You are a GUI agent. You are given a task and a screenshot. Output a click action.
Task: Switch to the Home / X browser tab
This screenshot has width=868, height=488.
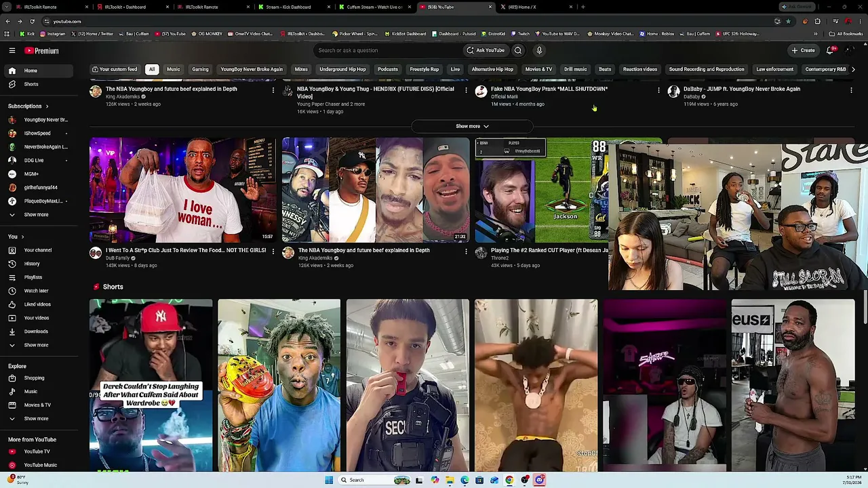coord(536,7)
